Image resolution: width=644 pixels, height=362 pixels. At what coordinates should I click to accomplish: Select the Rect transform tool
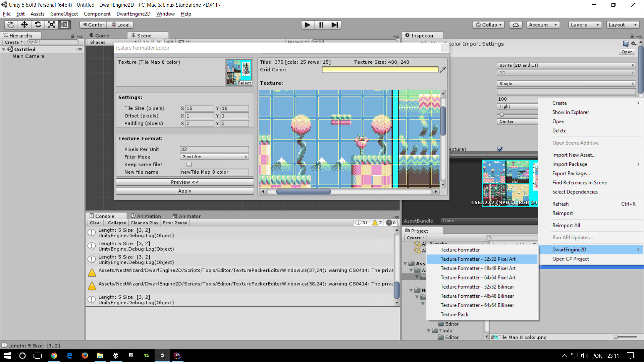coord(64,25)
